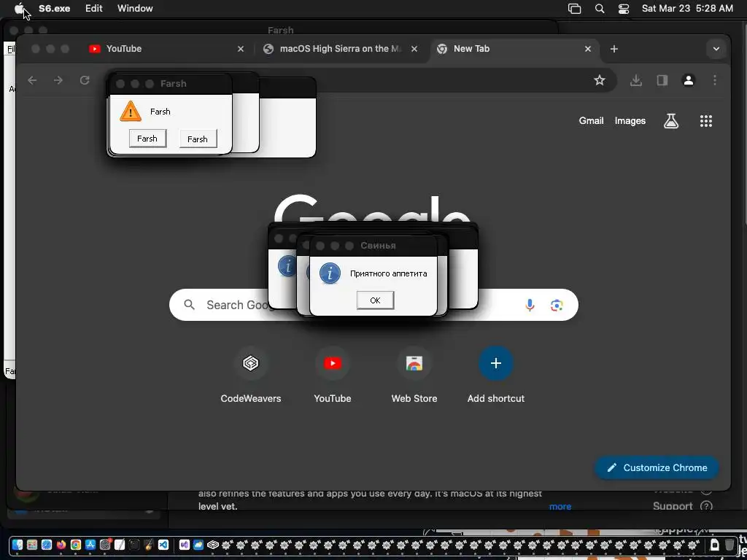The height and width of the screenshot is (560, 747).
Task: Go forward in Chrome
Action: [58, 80]
